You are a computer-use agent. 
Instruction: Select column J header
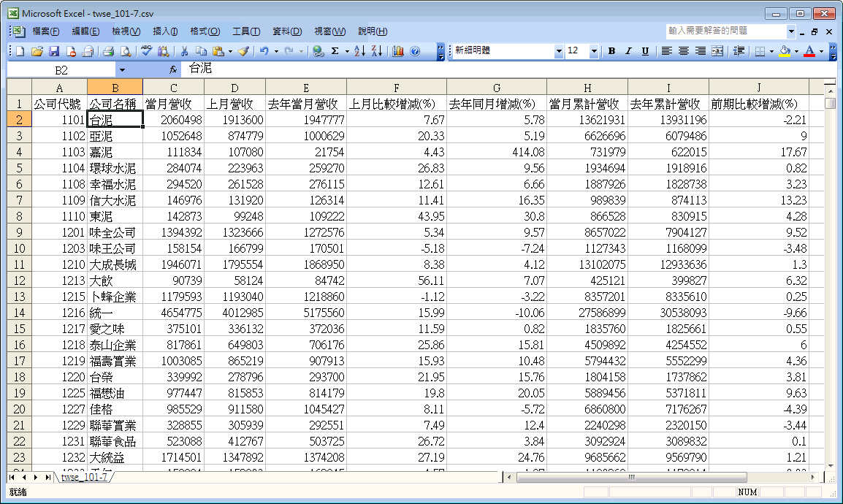point(758,87)
